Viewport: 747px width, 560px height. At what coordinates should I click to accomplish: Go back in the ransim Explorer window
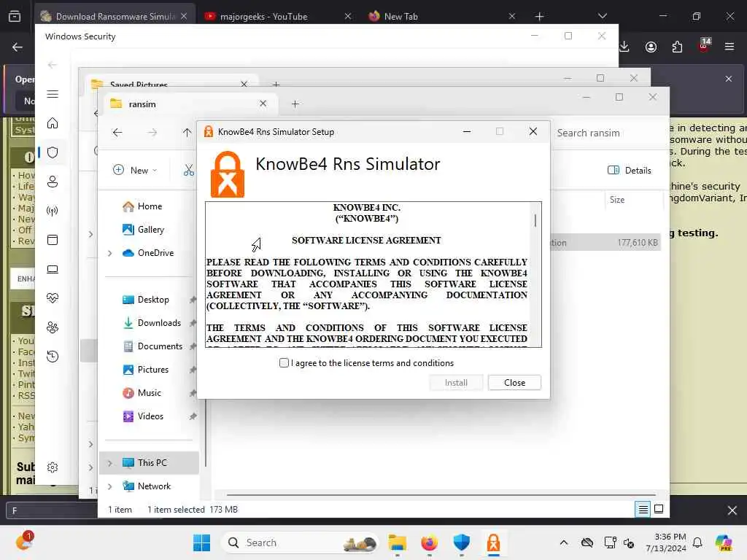(x=117, y=133)
